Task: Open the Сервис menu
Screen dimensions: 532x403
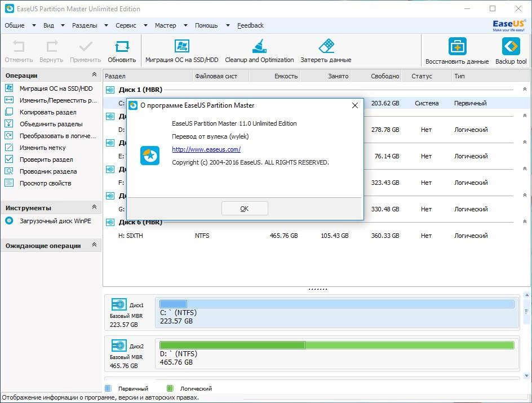Action: point(126,25)
